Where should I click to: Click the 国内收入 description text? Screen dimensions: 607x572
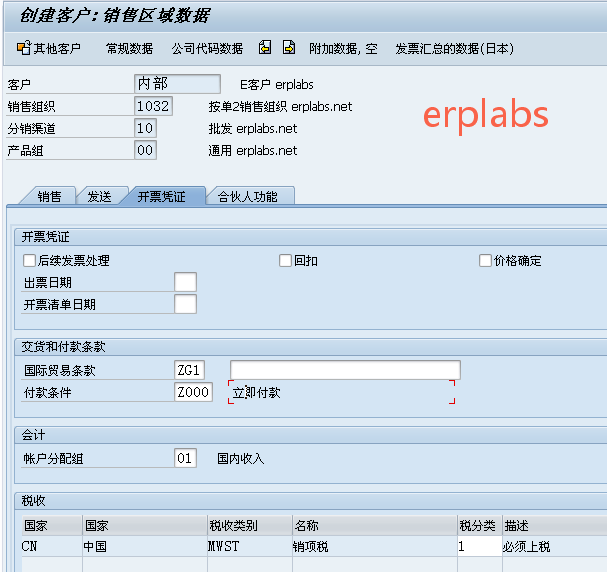240,459
